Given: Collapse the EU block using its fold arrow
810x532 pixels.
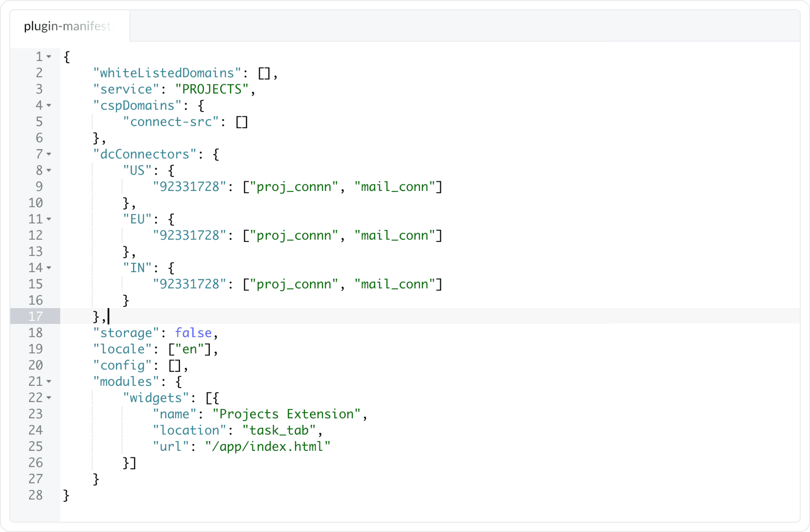Looking at the screenshot, I should (49, 219).
